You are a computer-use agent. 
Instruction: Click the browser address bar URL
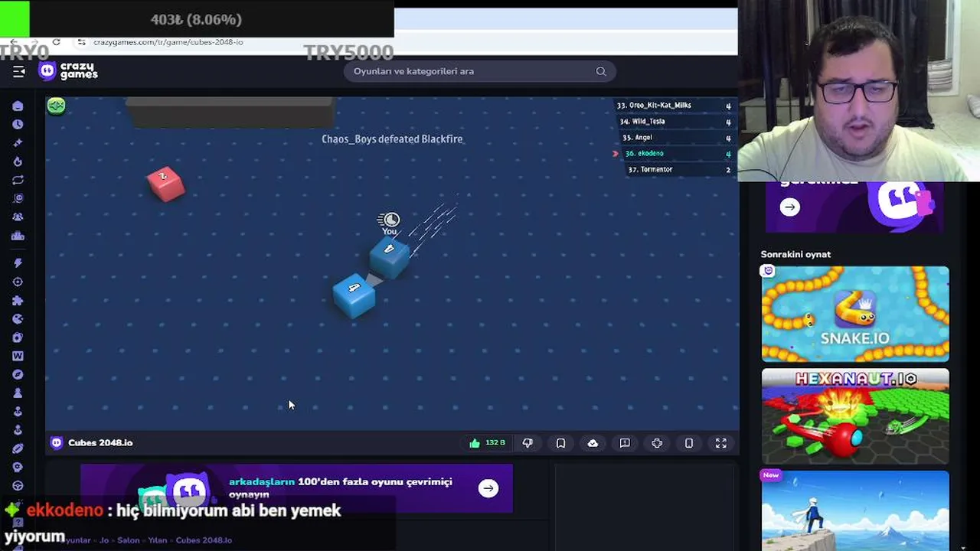(168, 42)
